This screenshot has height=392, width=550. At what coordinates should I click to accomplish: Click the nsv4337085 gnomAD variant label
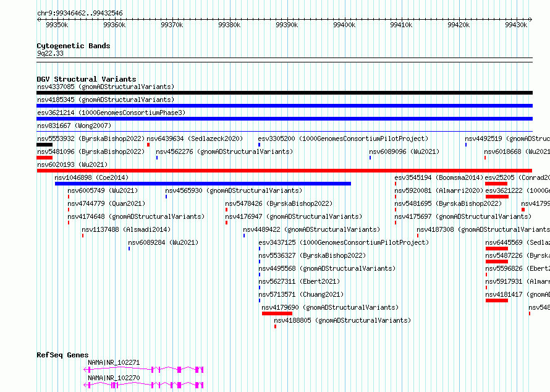pos(106,87)
